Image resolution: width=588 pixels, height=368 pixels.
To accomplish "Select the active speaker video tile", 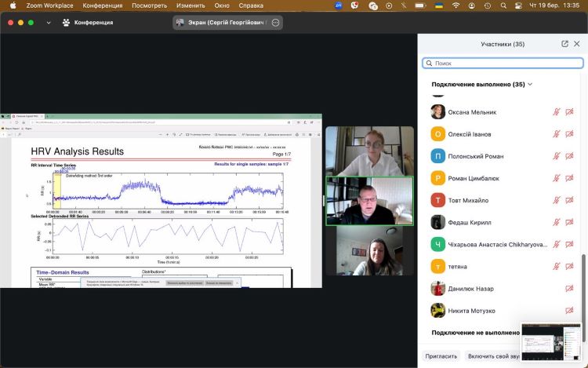I will click(x=369, y=199).
